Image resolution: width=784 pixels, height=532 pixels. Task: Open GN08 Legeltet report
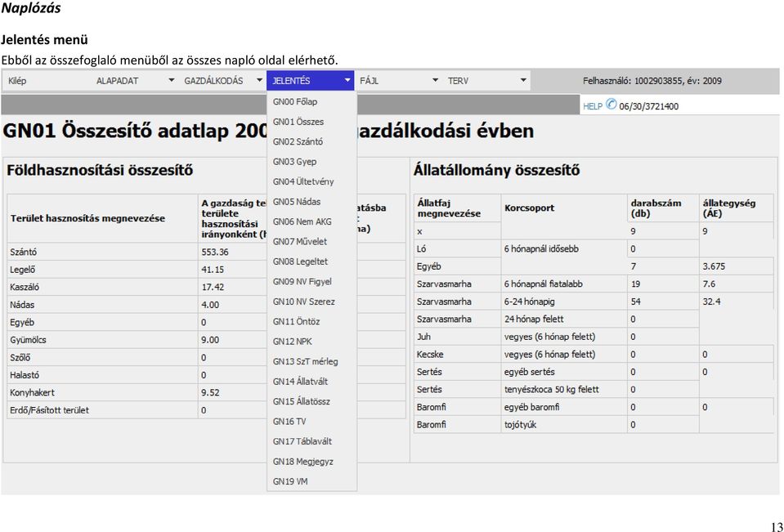pyautogui.click(x=301, y=262)
